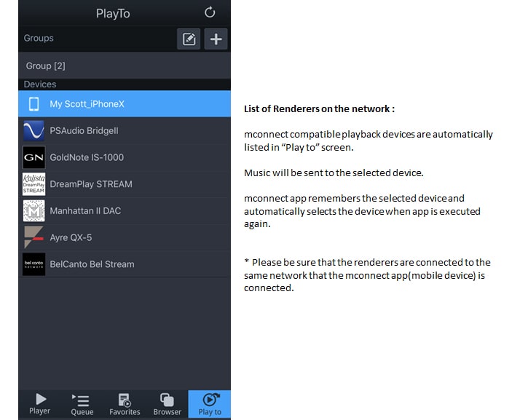Viewport: 528px width, 420px height.
Task: Click the Ayre logo icon
Action: [x=34, y=237]
